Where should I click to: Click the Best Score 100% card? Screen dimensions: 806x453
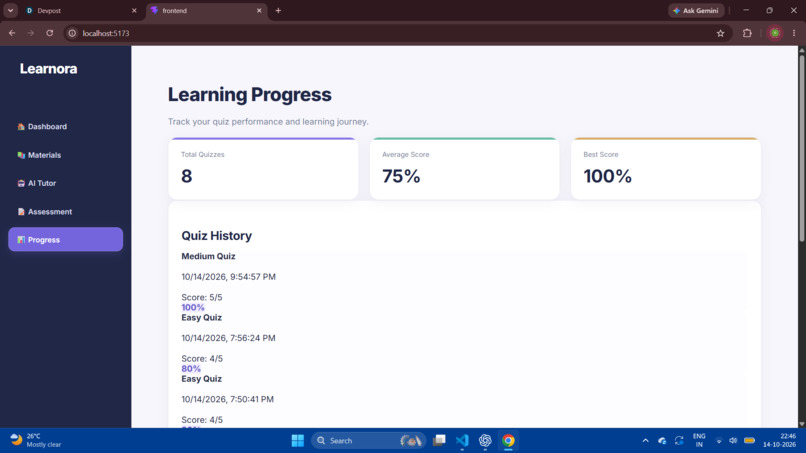(x=666, y=168)
